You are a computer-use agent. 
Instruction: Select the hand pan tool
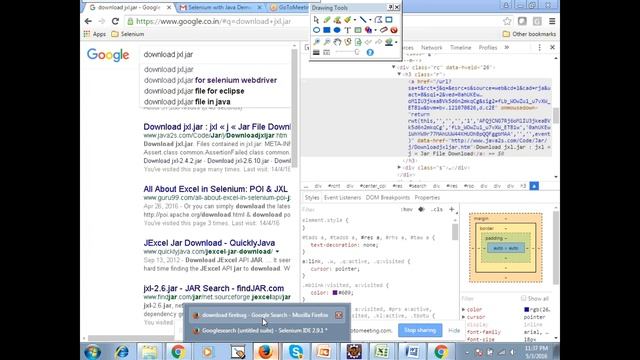click(x=337, y=42)
